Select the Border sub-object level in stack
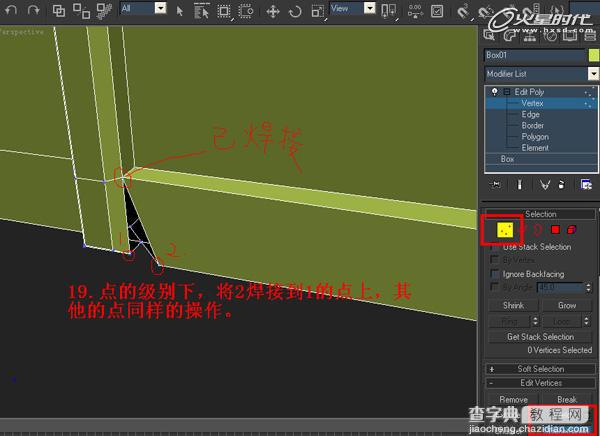The width and height of the screenshot is (600, 436). (533, 126)
